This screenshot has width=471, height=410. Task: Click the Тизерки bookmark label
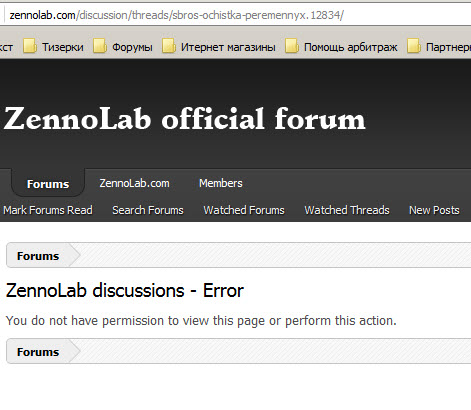(63, 47)
